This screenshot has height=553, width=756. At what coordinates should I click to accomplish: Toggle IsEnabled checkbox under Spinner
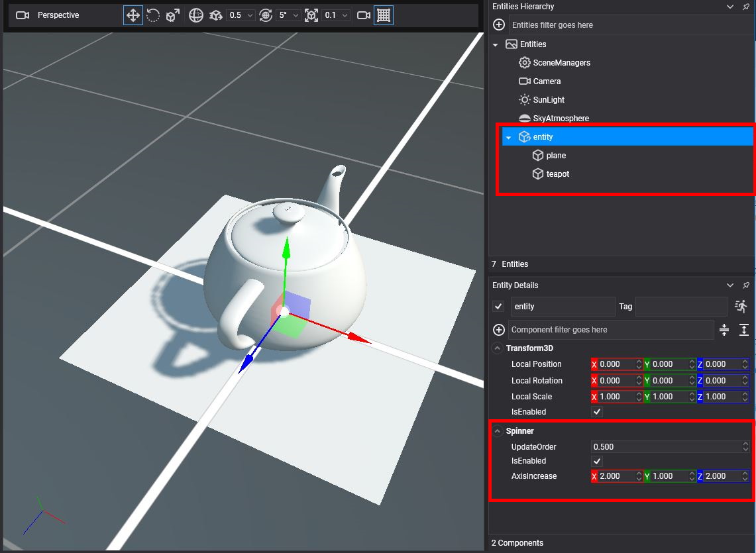tap(597, 461)
